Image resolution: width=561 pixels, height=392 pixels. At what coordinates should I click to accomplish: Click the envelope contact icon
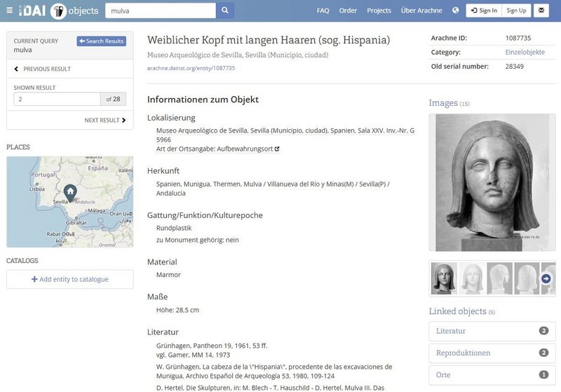541,11
